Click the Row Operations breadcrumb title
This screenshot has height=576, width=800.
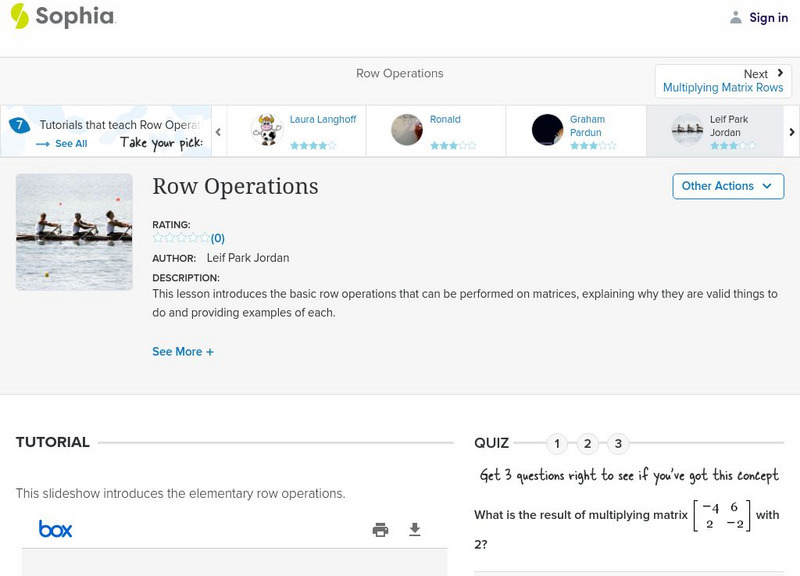point(399,73)
